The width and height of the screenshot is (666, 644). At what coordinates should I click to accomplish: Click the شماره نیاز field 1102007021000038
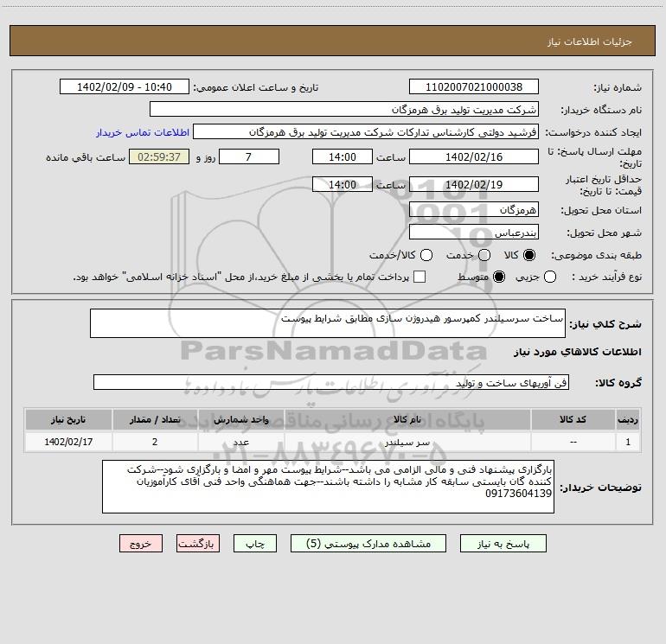pyautogui.click(x=474, y=86)
